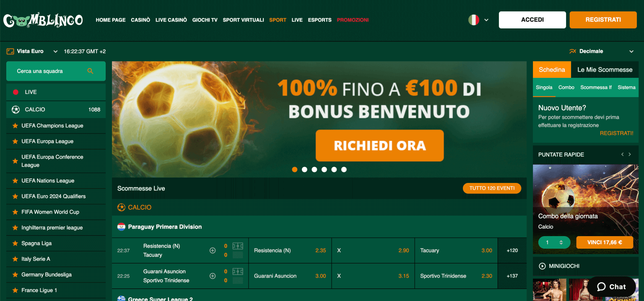Click the plus icon beside Resistencia vs Tacuary
This screenshot has height=301, width=644.
pos(213,250)
